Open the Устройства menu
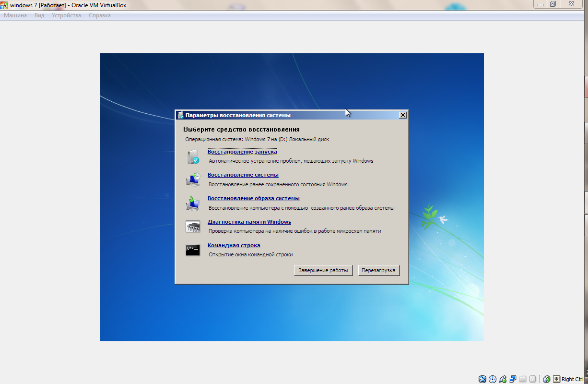 66,15
